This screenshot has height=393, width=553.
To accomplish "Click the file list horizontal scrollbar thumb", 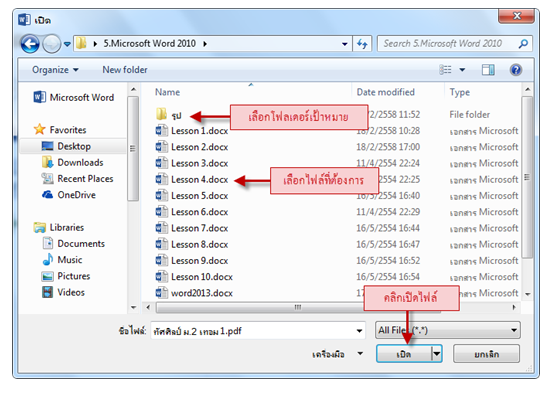I will tap(298, 307).
